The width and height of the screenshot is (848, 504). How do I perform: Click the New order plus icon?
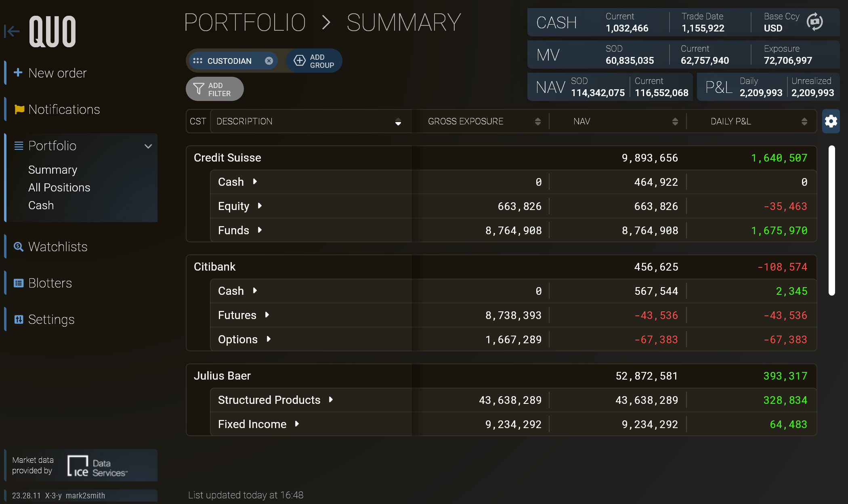(x=18, y=73)
